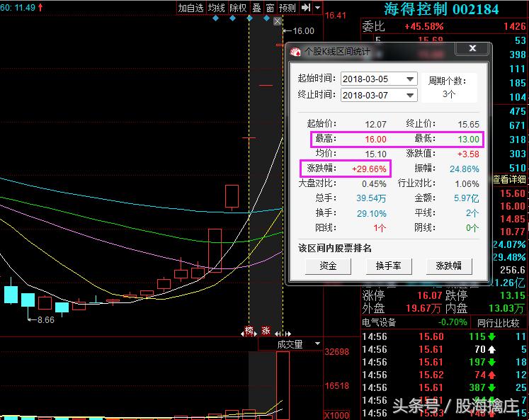Click the 涨 marker on the chart
Image resolution: width=529 pixels, height=420 pixels.
[x=266, y=330]
